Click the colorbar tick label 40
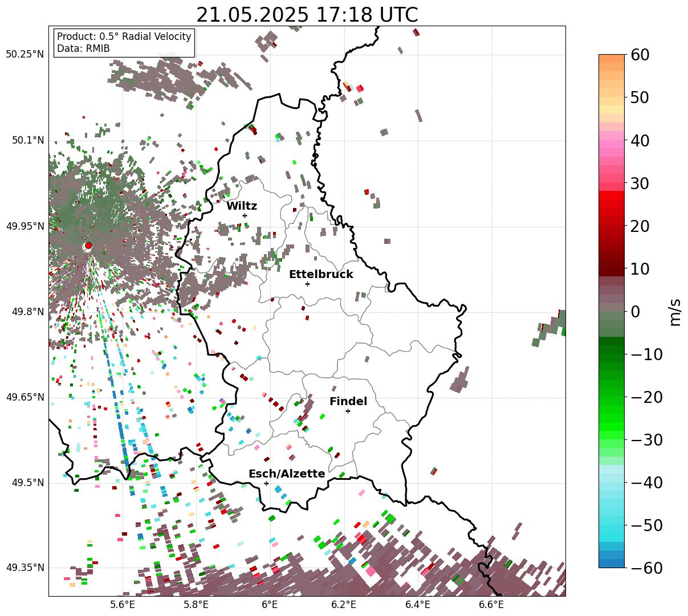 pos(640,140)
